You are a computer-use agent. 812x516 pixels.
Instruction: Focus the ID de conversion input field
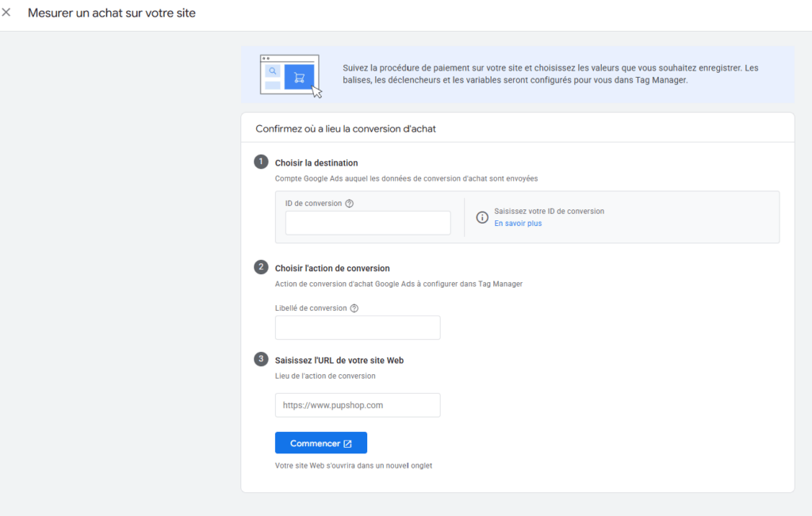[x=368, y=223]
